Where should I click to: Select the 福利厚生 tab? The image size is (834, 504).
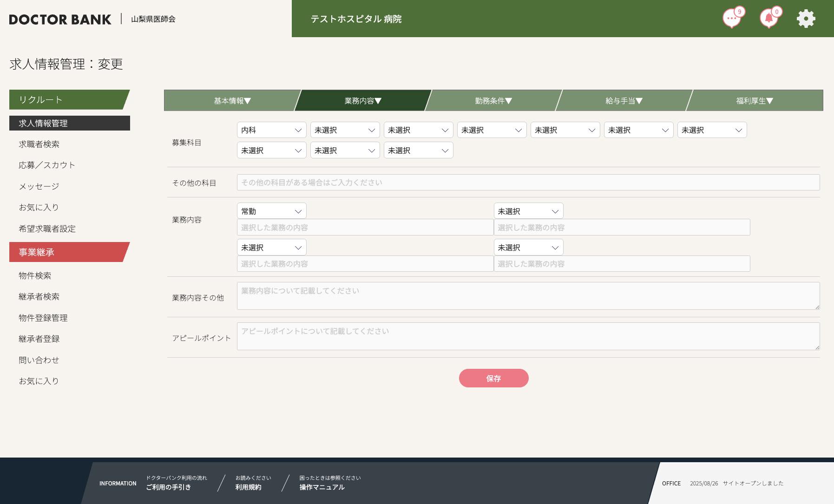click(754, 101)
